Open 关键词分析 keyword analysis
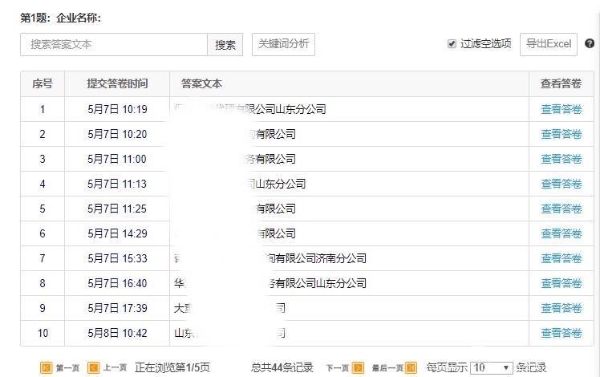This screenshot has width=600, height=377. point(283,44)
